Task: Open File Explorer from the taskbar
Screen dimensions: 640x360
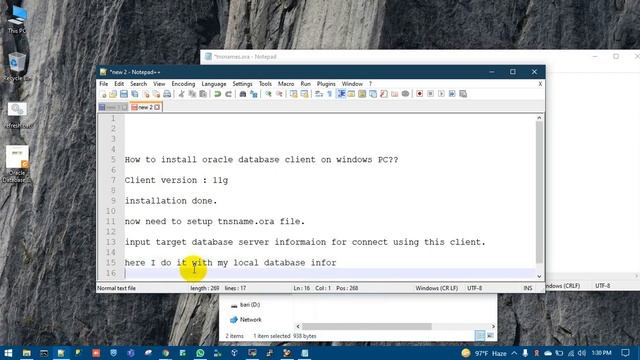Action: (27, 353)
